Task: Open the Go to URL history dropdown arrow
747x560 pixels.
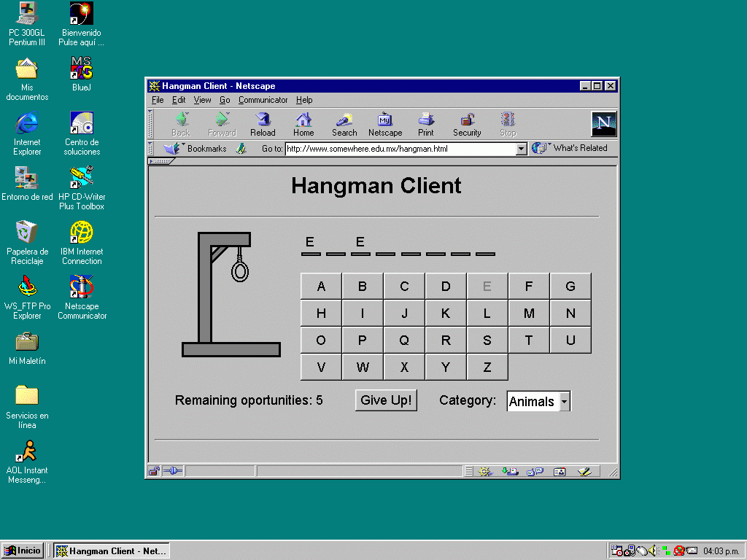Action: coord(521,149)
